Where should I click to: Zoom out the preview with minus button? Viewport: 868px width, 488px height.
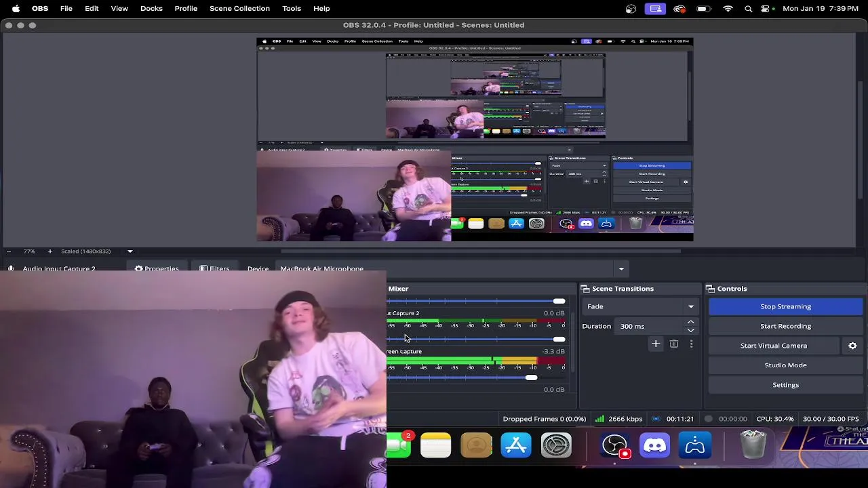[9, 251]
